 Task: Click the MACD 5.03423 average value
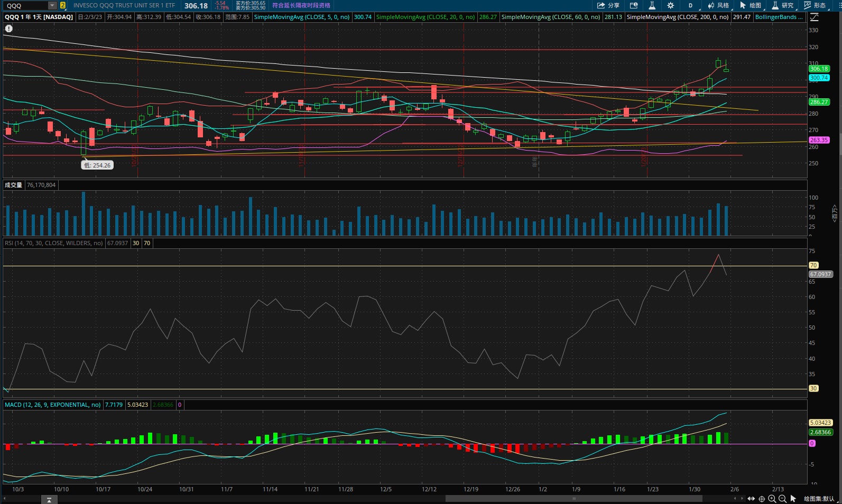[138, 405]
